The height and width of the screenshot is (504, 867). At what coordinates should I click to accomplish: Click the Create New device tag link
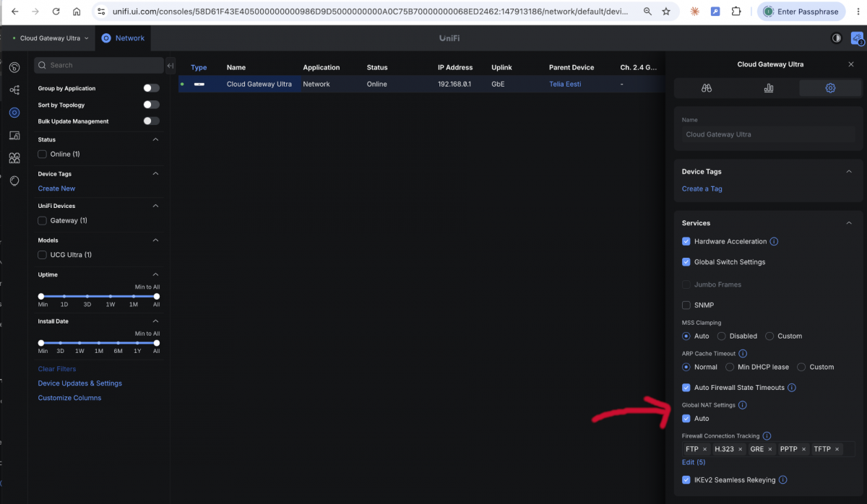pos(56,188)
